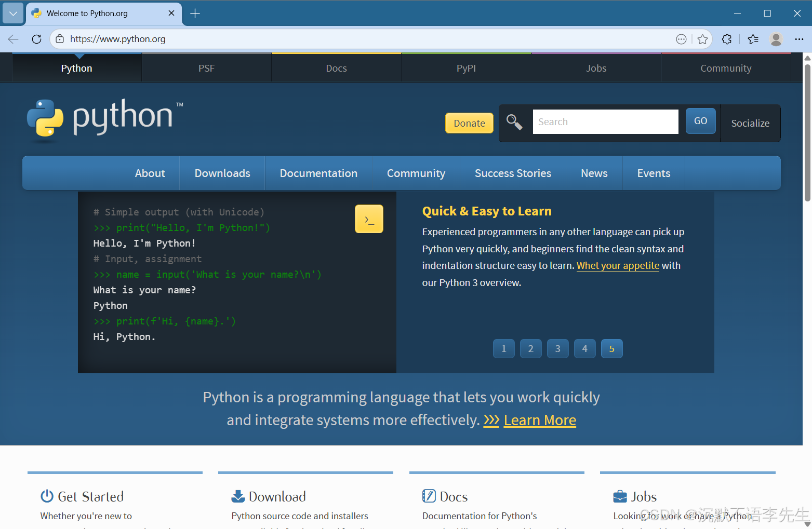This screenshot has width=812, height=529.
Task: Click the Download heading
Action: [277, 497]
